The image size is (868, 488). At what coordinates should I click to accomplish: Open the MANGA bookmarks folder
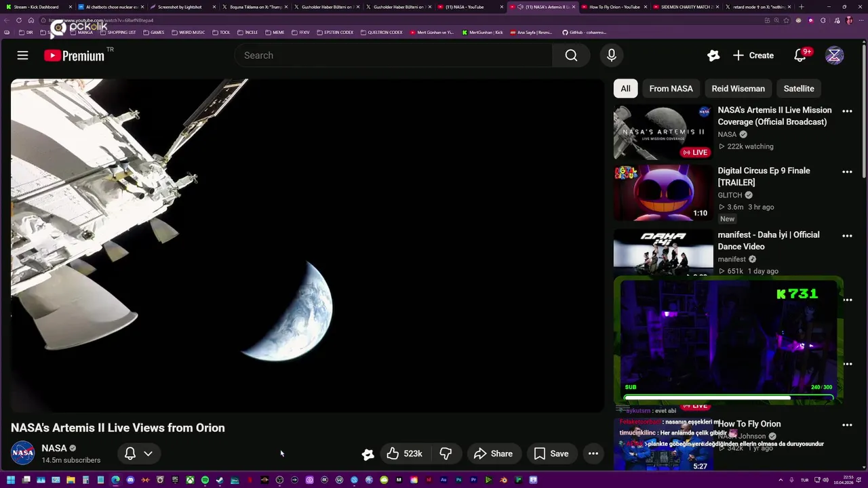[81, 33]
